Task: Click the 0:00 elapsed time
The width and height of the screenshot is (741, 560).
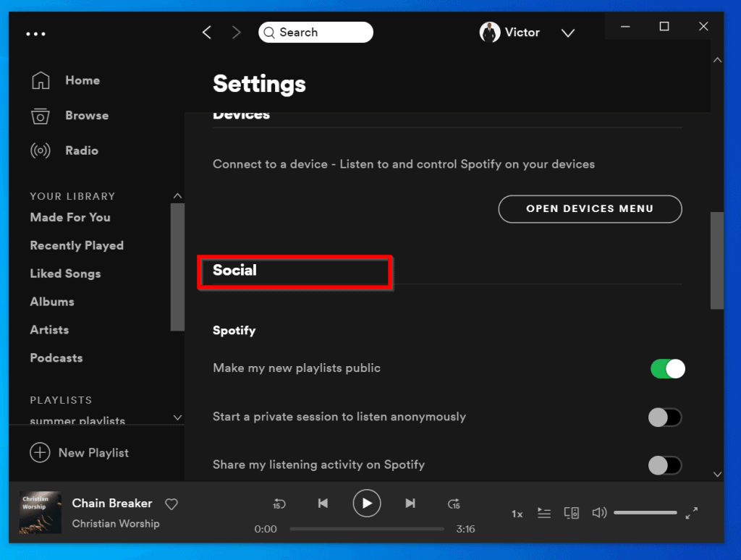Action: pos(266,530)
